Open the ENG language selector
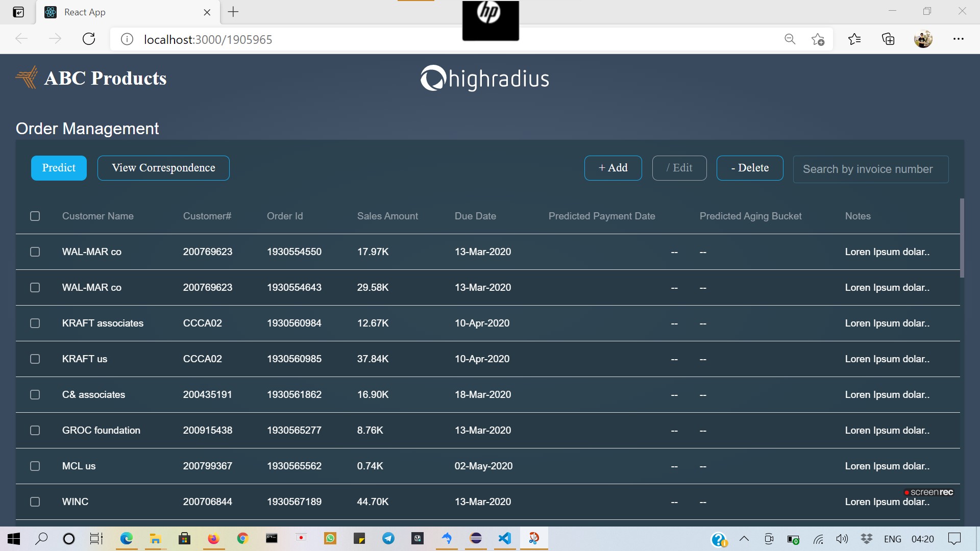 pos(893,538)
